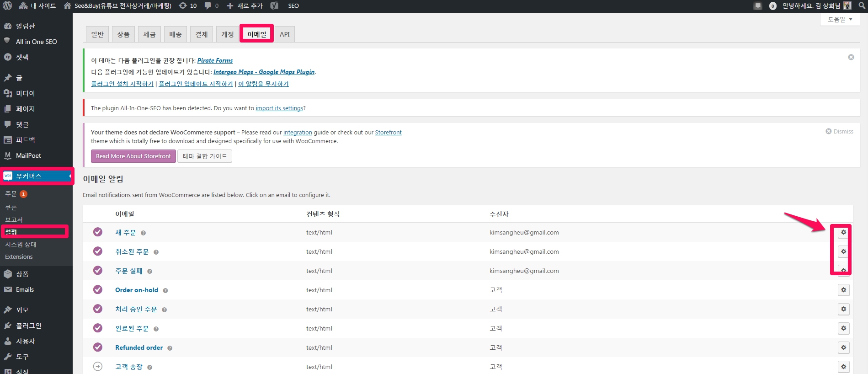Open settings gear for Order on-hold email
The height and width of the screenshot is (374, 868).
[843, 290]
